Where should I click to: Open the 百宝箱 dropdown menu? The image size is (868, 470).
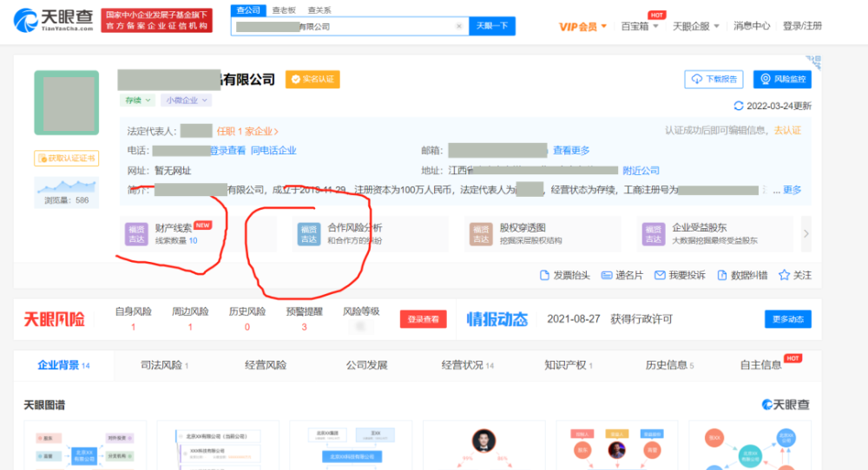click(x=640, y=26)
